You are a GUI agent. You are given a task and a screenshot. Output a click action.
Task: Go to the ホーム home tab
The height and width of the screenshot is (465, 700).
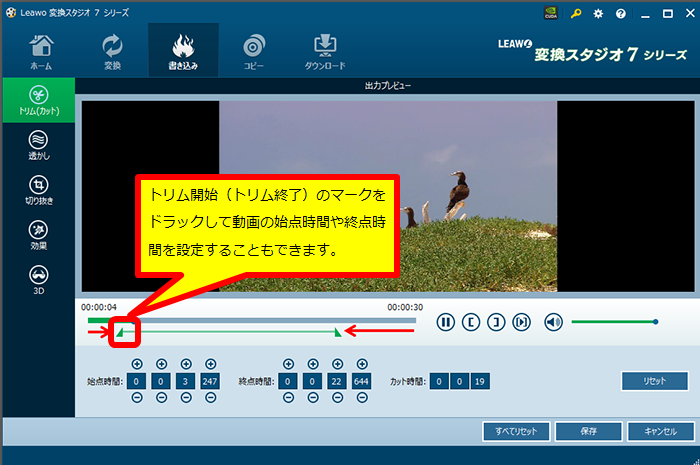click(x=41, y=51)
